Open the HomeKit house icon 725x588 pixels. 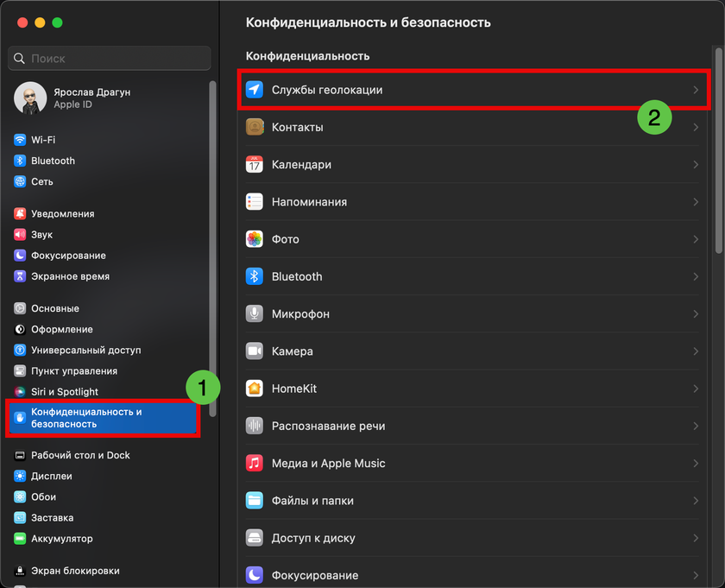pyautogui.click(x=255, y=389)
